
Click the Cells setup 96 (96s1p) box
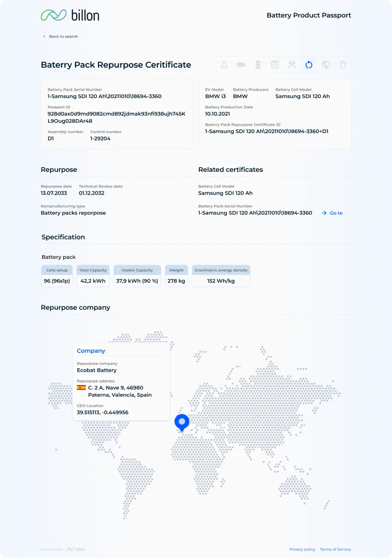click(x=57, y=276)
